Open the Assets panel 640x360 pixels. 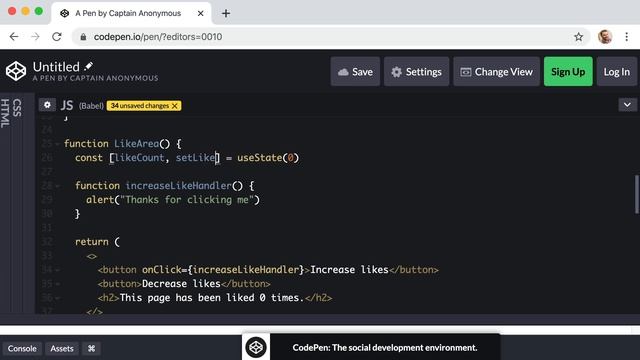[x=62, y=349]
